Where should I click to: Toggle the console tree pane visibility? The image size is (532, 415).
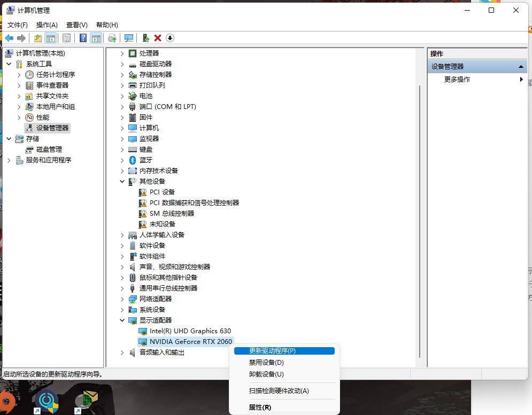point(51,38)
